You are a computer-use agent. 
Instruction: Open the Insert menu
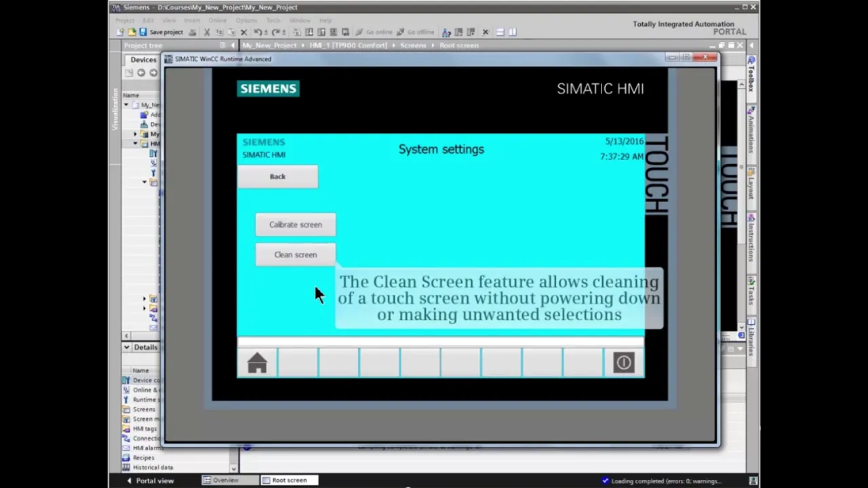click(192, 20)
